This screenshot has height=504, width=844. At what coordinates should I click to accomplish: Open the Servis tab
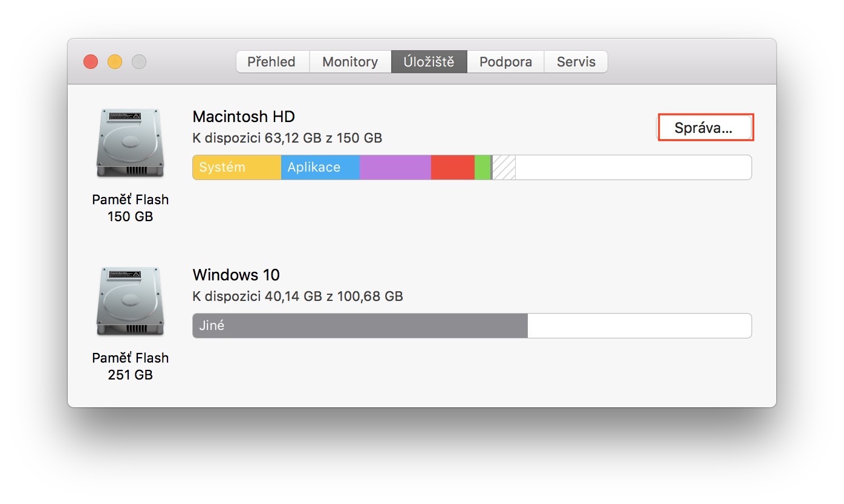pyautogui.click(x=576, y=62)
